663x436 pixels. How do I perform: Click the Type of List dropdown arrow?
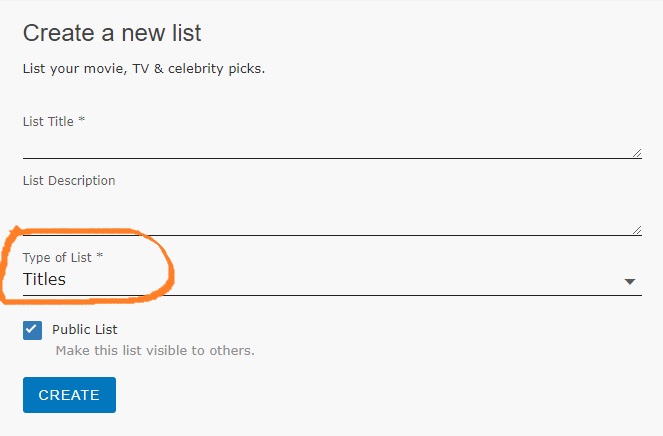(x=630, y=282)
